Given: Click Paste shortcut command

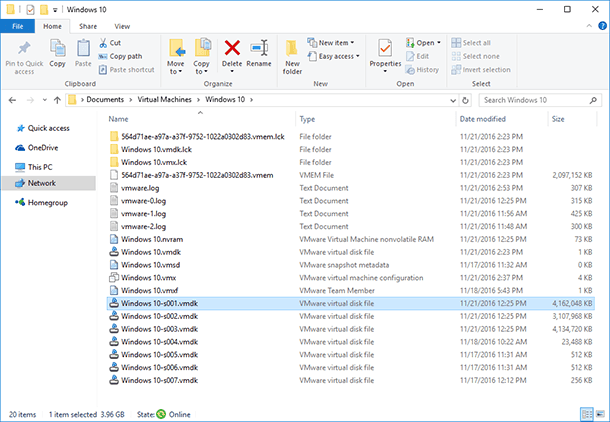Looking at the screenshot, I should [x=126, y=70].
